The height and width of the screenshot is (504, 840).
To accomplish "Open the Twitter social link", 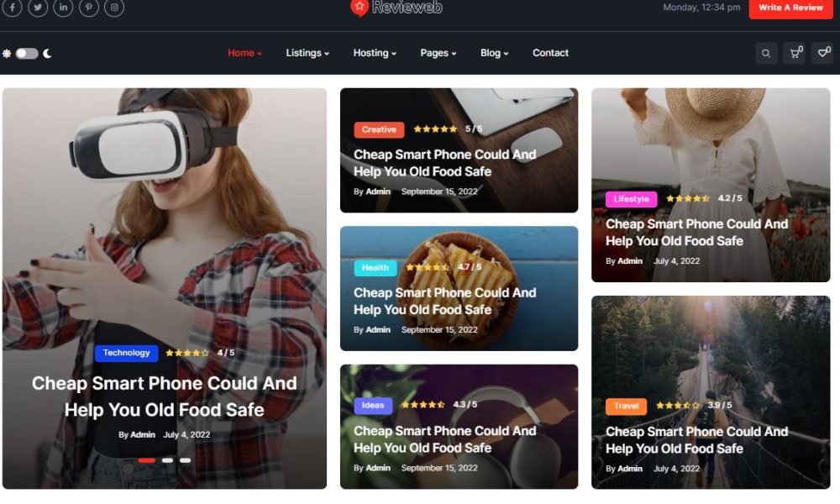I will point(38,8).
